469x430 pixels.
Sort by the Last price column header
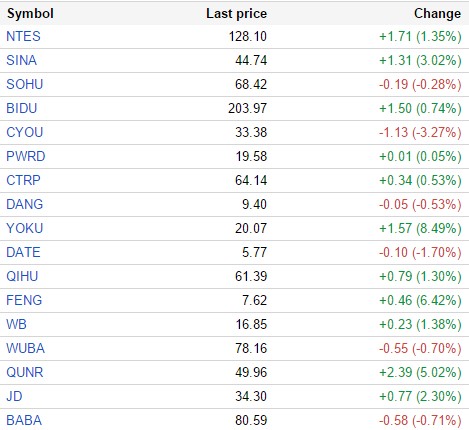coord(237,14)
